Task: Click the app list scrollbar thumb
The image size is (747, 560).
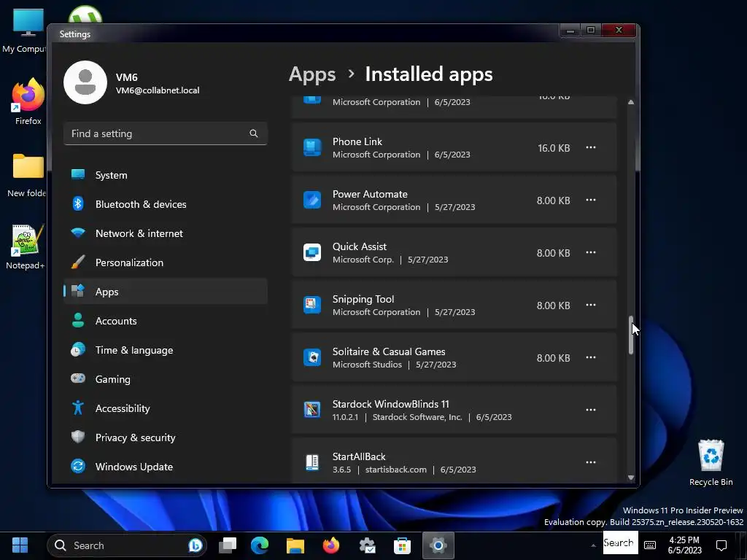Action: pyautogui.click(x=631, y=335)
